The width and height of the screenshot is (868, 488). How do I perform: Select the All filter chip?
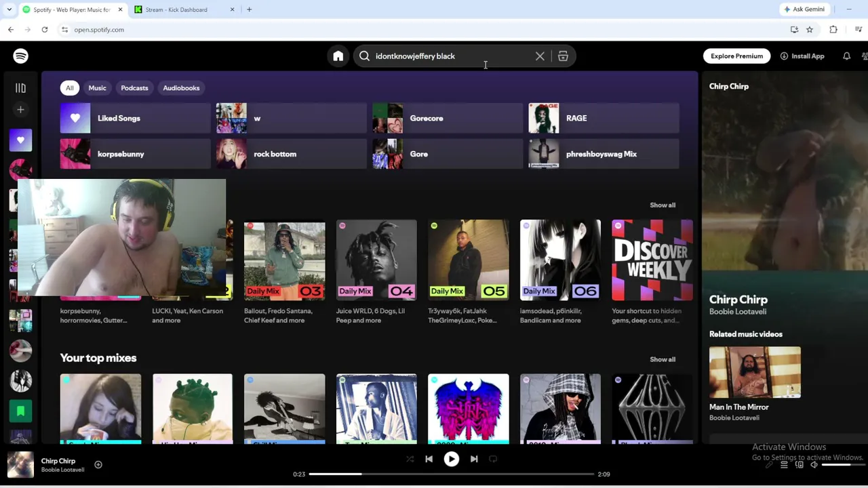coord(69,88)
